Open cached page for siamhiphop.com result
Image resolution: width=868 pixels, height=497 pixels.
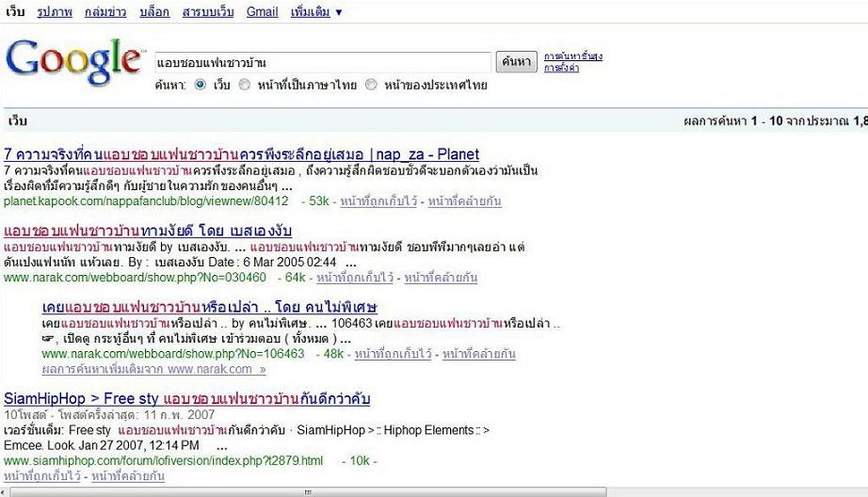pyautogui.click(x=42, y=476)
